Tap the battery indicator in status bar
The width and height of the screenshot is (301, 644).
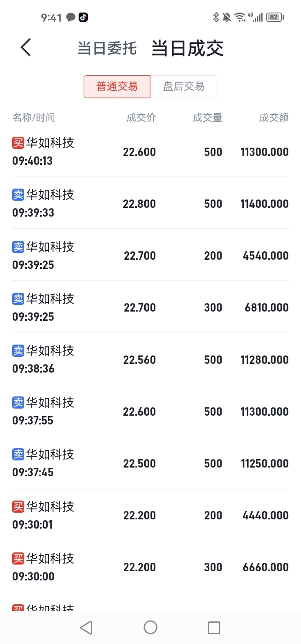(x=275, y=17)
